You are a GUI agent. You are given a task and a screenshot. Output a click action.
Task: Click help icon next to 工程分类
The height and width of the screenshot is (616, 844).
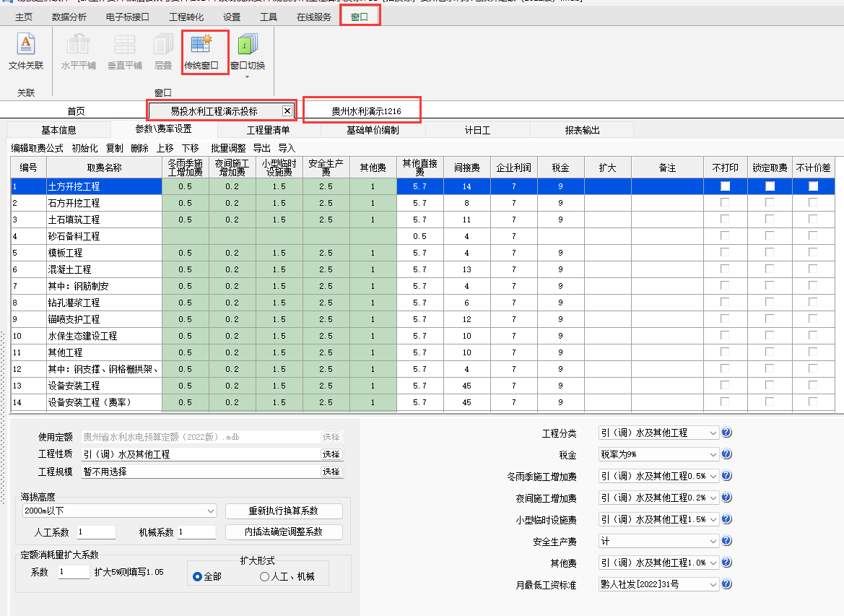click(727, 433)
